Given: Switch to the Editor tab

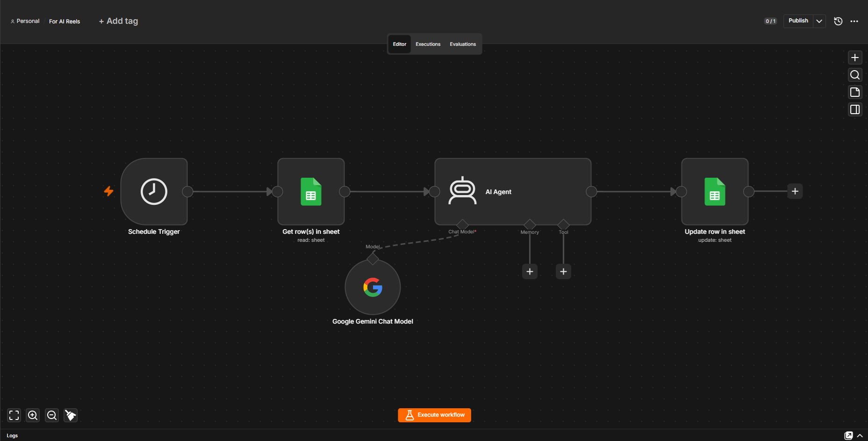Looking at the screenshot, I should coord(399,44).
